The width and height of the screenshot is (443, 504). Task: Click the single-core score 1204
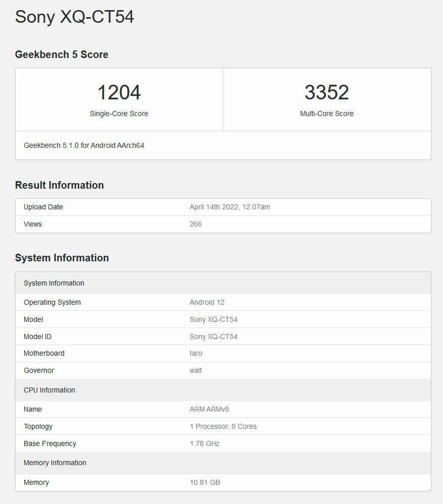click(x=119, y=92)
